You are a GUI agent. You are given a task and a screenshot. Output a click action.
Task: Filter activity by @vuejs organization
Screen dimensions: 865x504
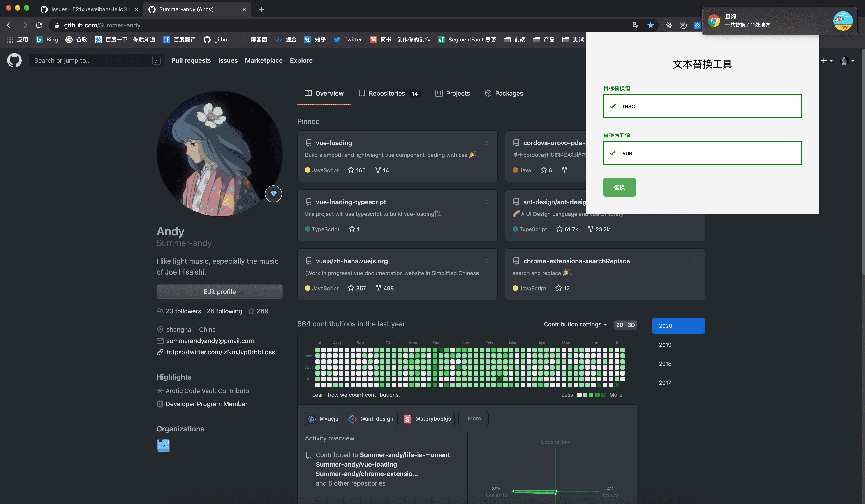tap(323, 419)
